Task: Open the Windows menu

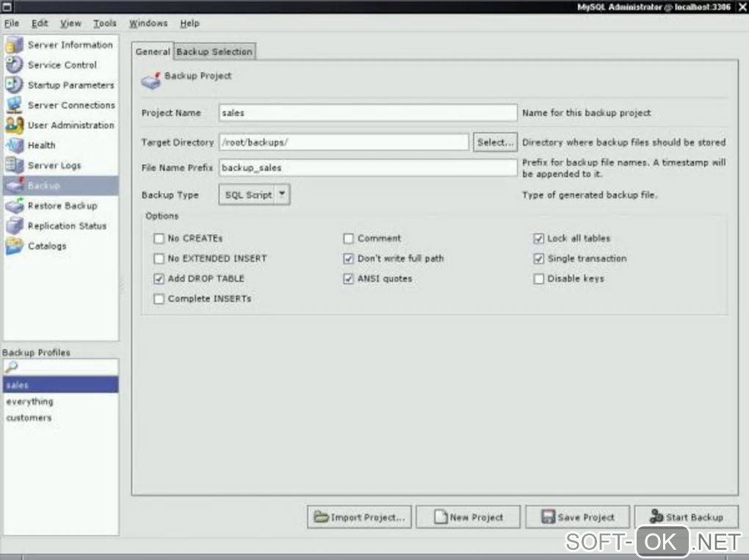Action: [x=148, y=23]
